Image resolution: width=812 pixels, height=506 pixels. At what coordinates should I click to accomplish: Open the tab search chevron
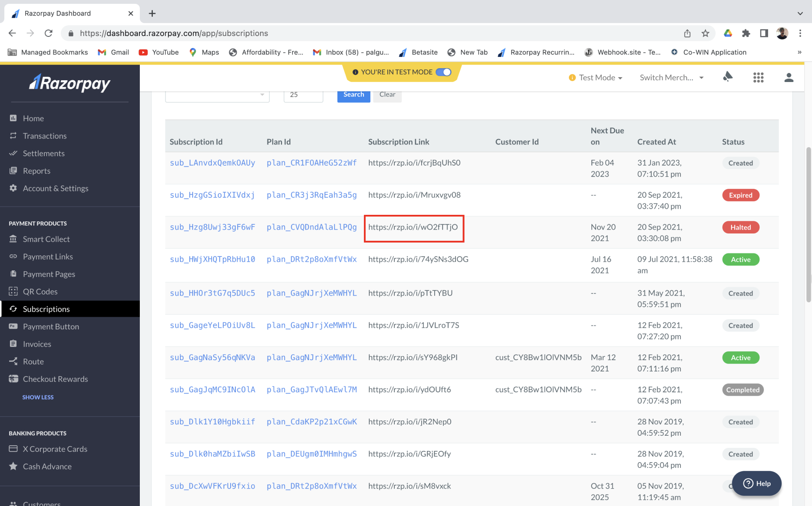(x=800, y=13)
